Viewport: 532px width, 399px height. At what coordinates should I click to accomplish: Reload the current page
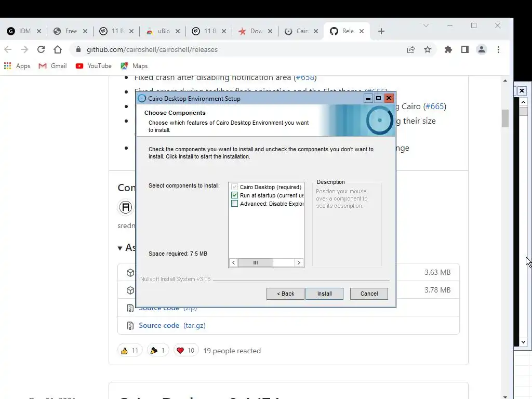point(41,49)
